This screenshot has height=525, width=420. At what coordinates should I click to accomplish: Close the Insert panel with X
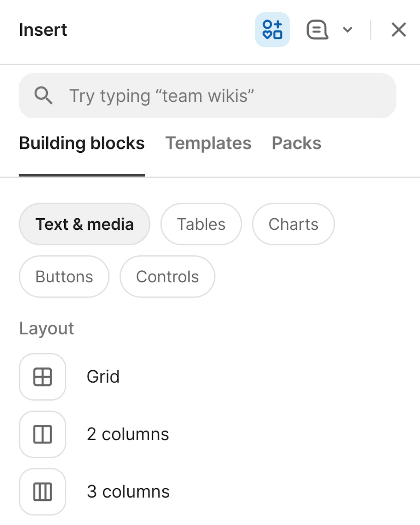click(398, 29)
